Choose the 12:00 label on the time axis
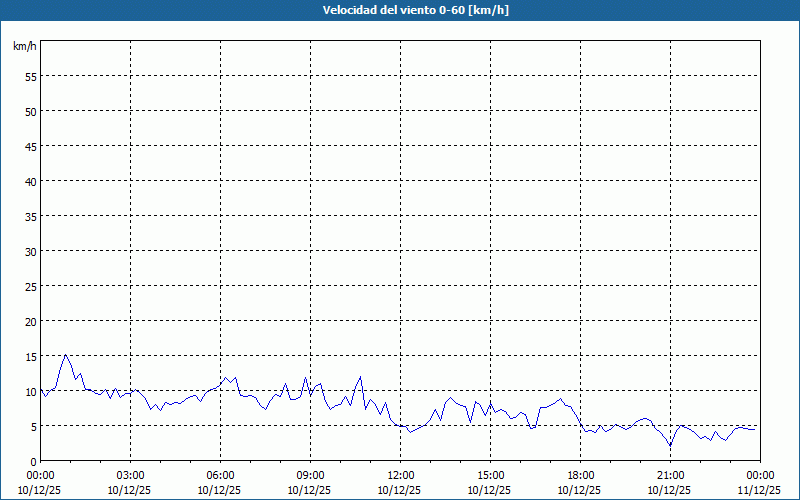This screenshot has height=500, width=800. 400,475
